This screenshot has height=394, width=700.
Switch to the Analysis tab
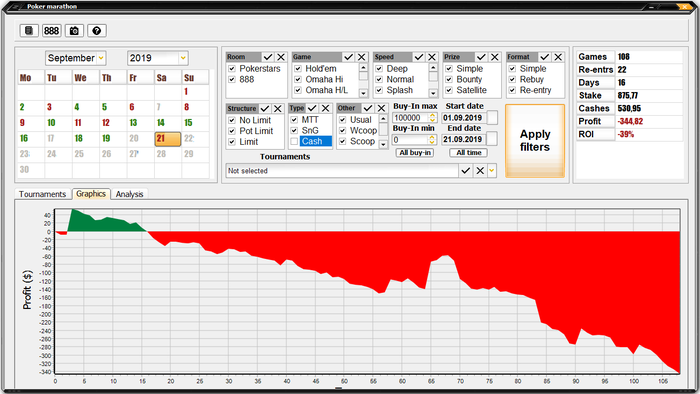(x=129, y=194)
